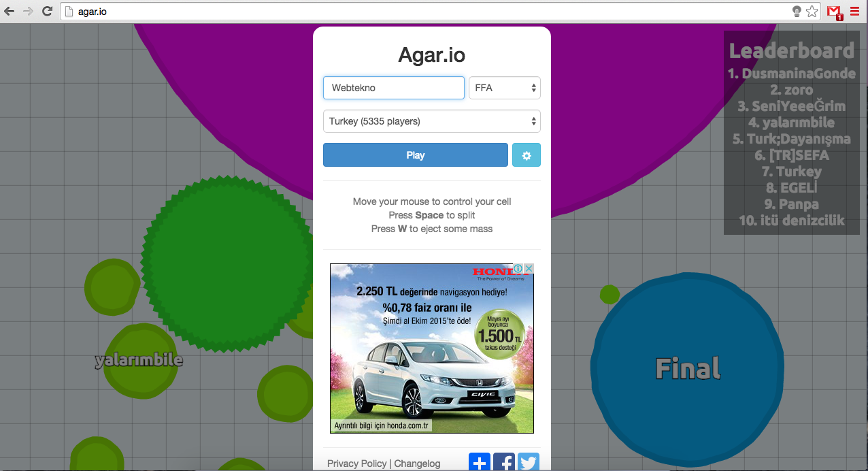Click leaderboard entry 8. EGELİ

(792, 188)
